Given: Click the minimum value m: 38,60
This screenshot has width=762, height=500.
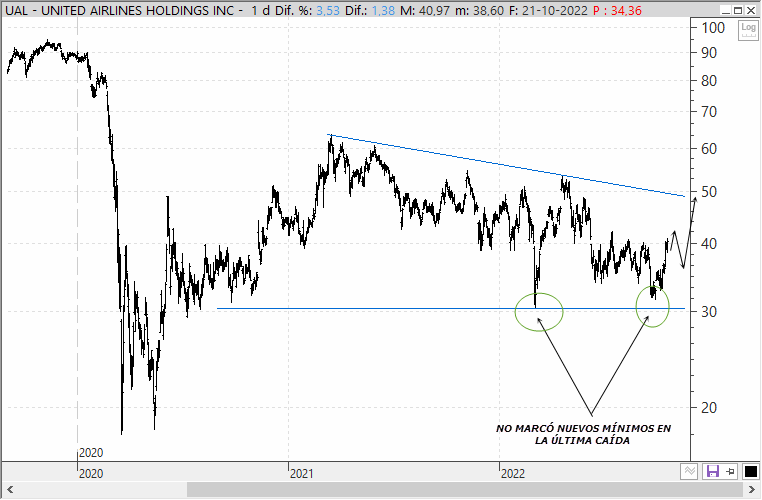Looking at the screenshot, I should pyautogui.click(x=480, y=10).
